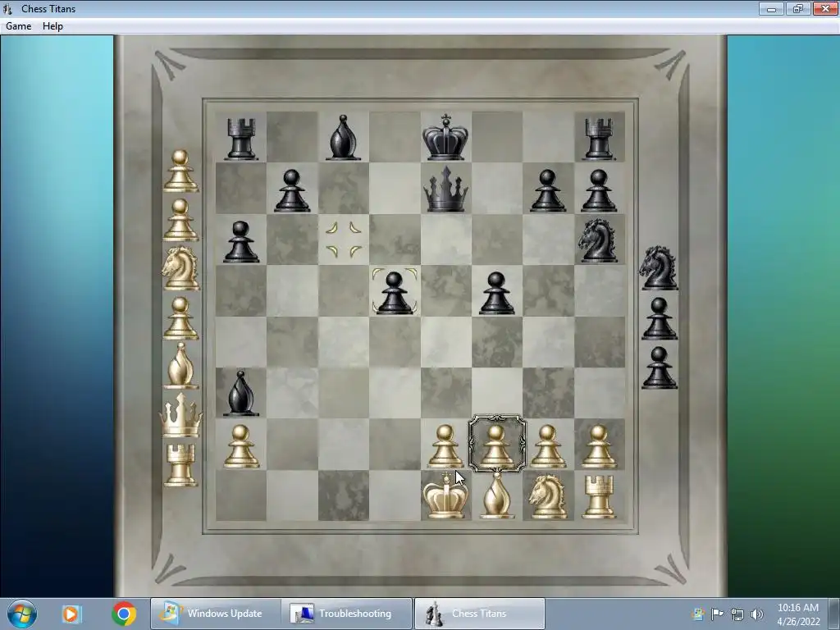Select the white pawn on e2
Image resolution: width=840 pixels, height=630 pixels.
click(445, 446)
